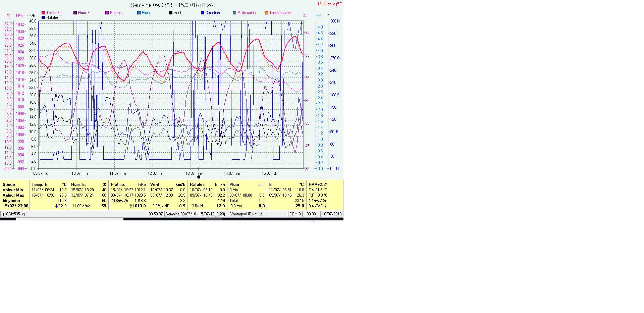Click the 'COM 3' status bar field
This screenshot has width=644, height=313.
[295, 214]
